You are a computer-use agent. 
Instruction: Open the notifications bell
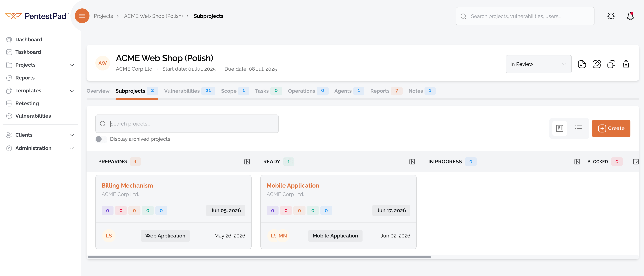pyautogui.click(x=630, y=16)
